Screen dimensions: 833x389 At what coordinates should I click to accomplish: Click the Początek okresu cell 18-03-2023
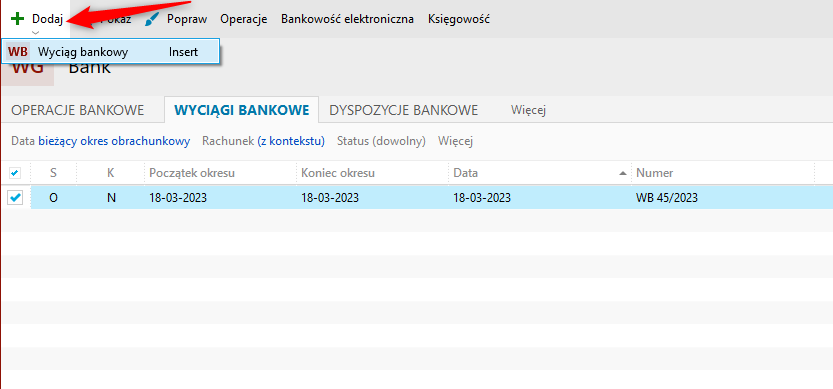178,198
